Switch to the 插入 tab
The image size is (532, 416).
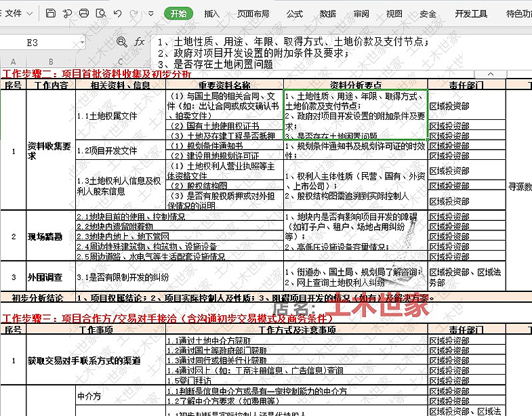pyautogui.click(x=211, y=14)
